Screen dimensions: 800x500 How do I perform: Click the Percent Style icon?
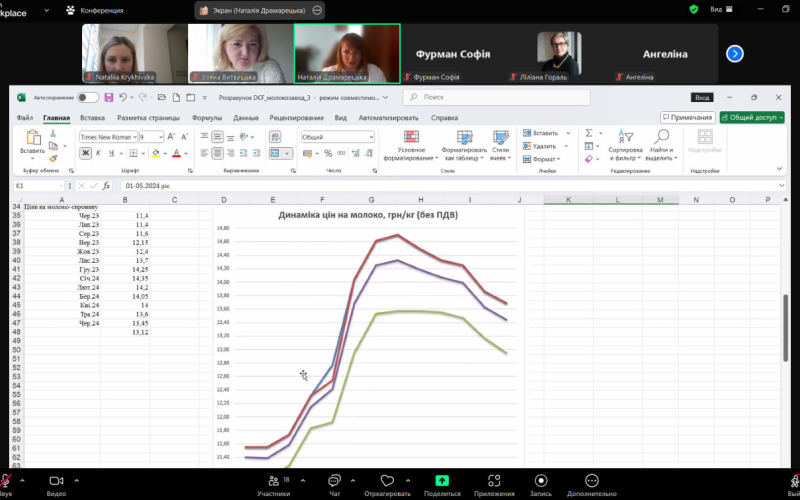click(x=328, y=153)
